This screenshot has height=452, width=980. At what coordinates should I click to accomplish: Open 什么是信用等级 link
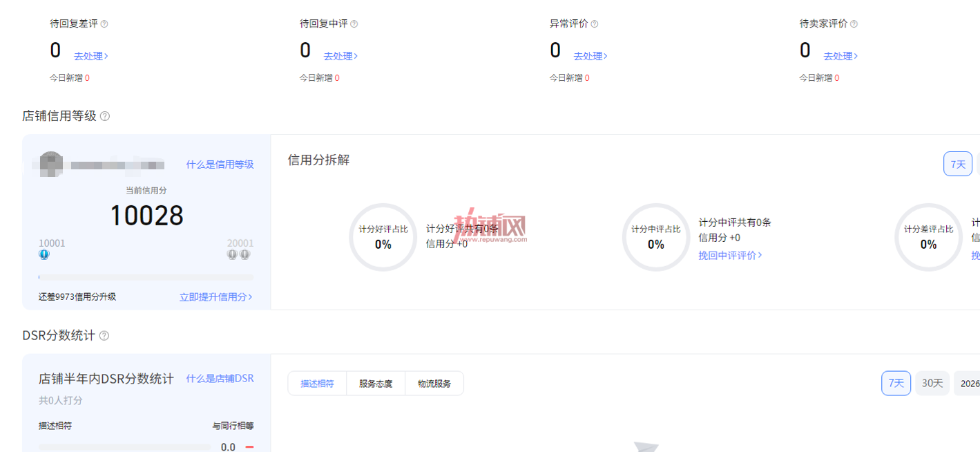[220, 164]
